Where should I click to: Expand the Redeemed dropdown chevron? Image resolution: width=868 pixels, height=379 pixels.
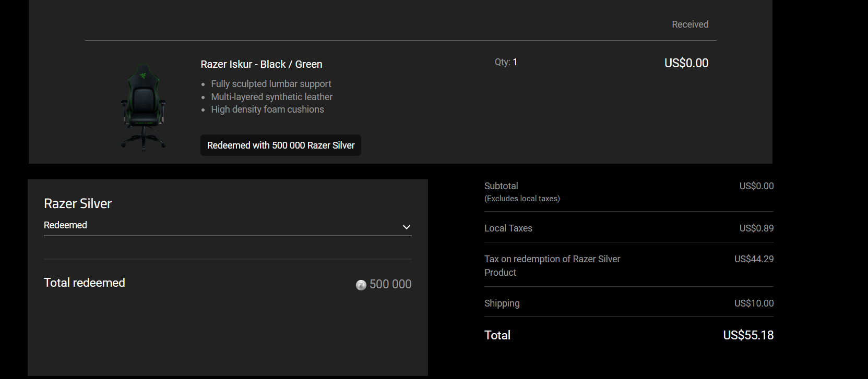click(407, 227)
